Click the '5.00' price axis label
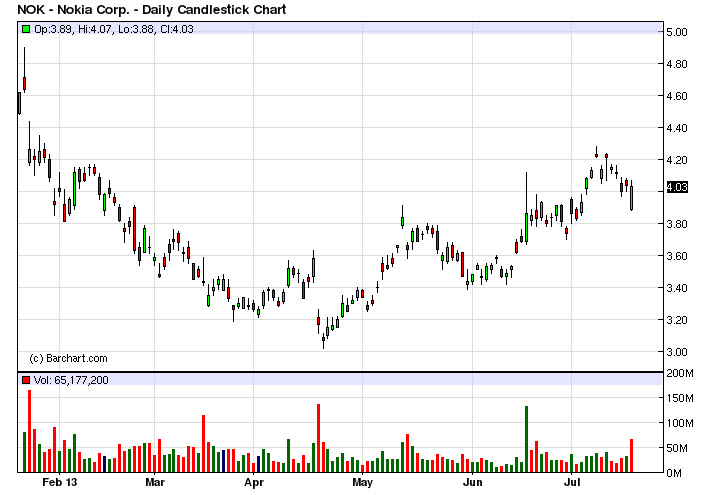717x495 pixels. point(677,32)
